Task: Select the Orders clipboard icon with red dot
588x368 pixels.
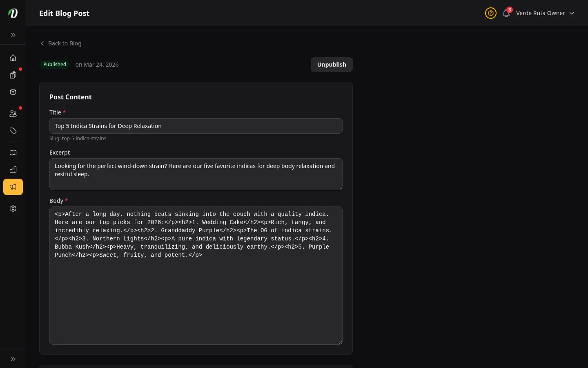Action: click(x=13, y=75)
